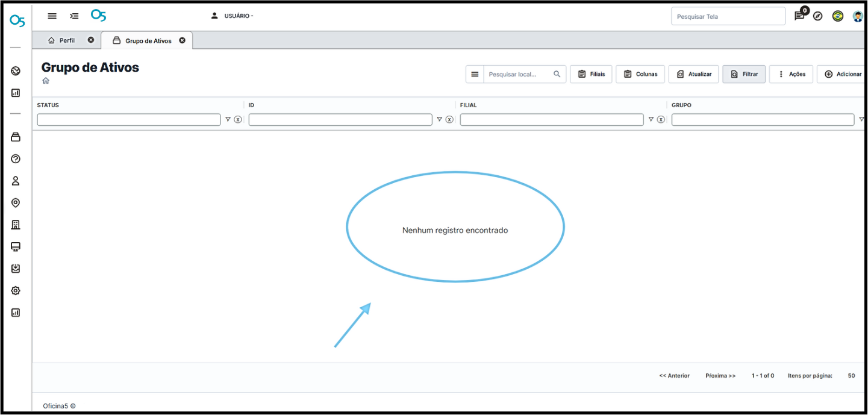Open the ID column filter funnel
Viewport: 868px width, 415px height.
point(439,119)
